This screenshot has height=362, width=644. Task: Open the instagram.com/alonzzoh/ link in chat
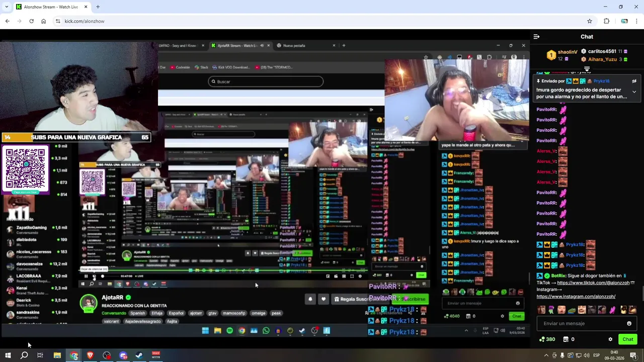point(576,297)
